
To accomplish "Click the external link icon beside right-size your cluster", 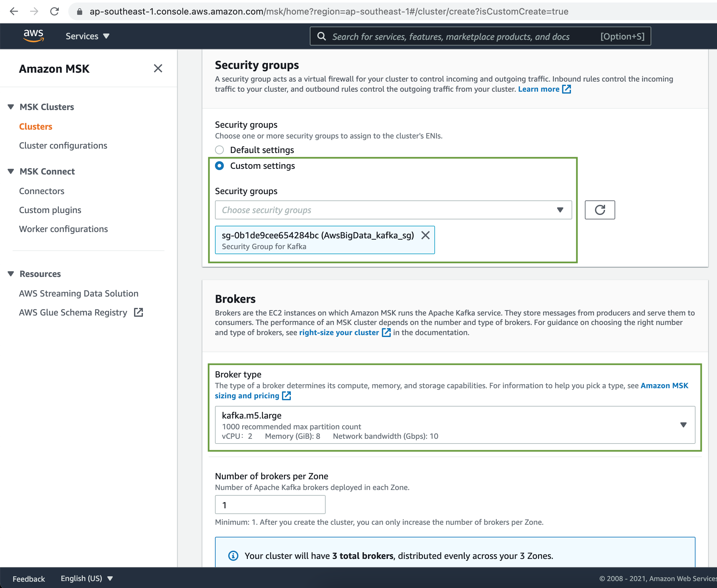I will 386,332.
